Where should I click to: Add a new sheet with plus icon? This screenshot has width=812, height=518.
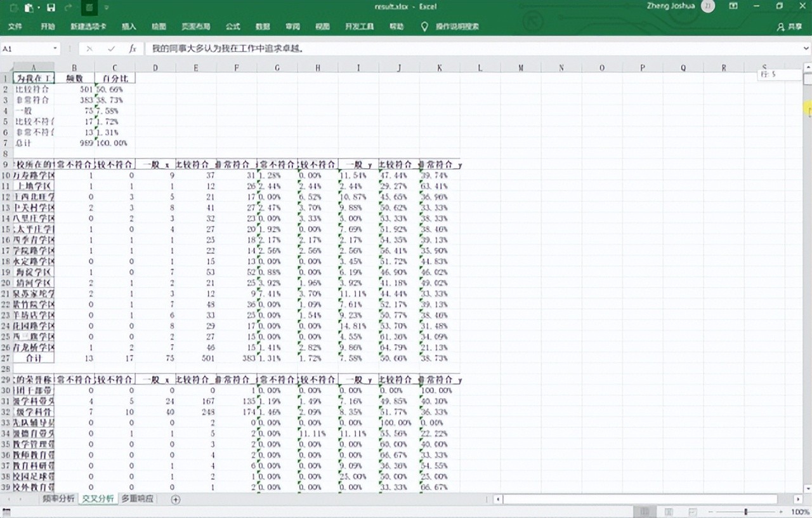[176, 500]
